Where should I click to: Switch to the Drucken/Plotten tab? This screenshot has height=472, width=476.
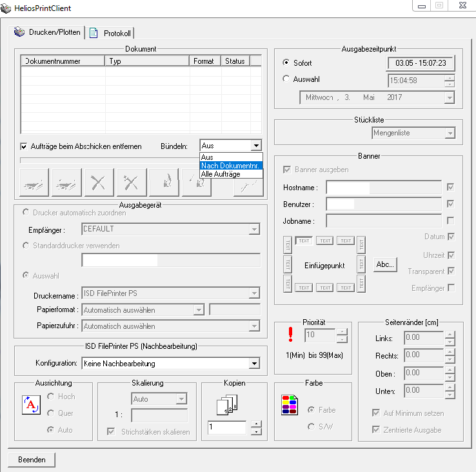pos(46,32)
